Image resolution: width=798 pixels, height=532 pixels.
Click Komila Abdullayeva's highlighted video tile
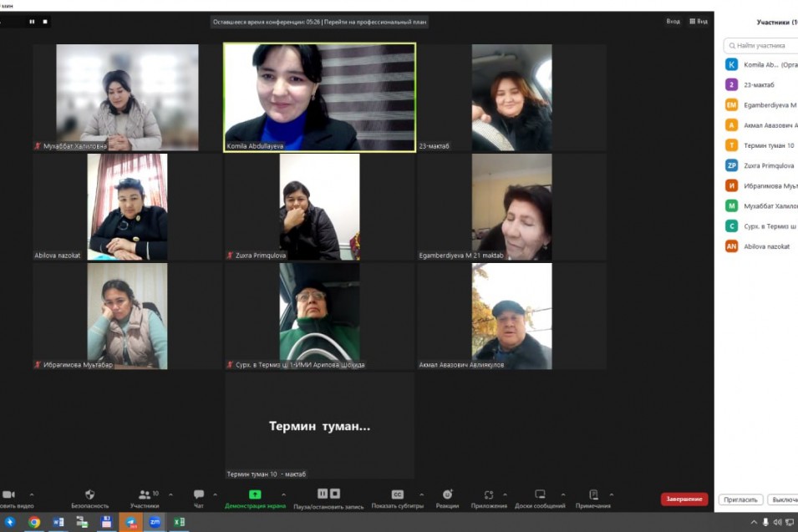tap(319, 97)
